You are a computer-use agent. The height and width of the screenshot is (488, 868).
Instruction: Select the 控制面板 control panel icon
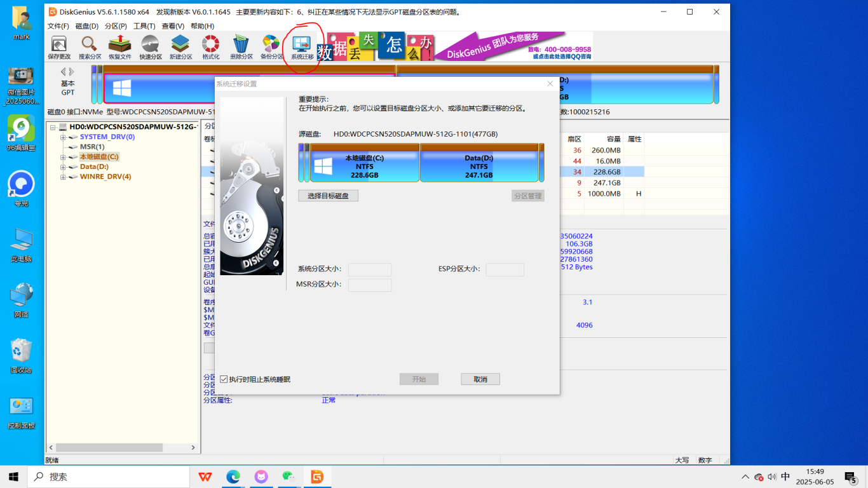coord(22,412)
